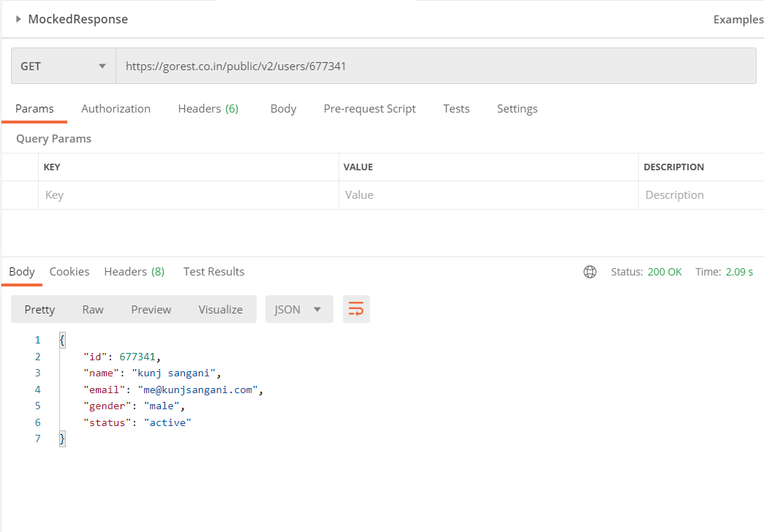
Task: Open the request Settings tab
Action: click(x=517, y=108)
